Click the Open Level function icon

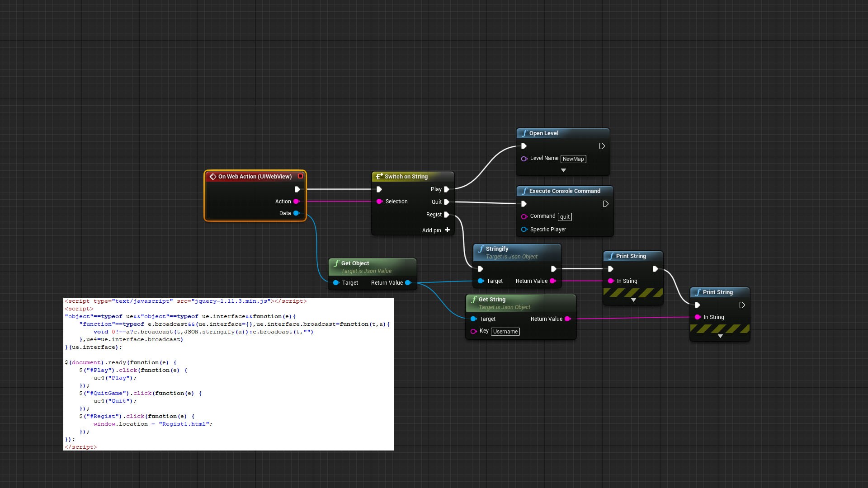(524, 133)
